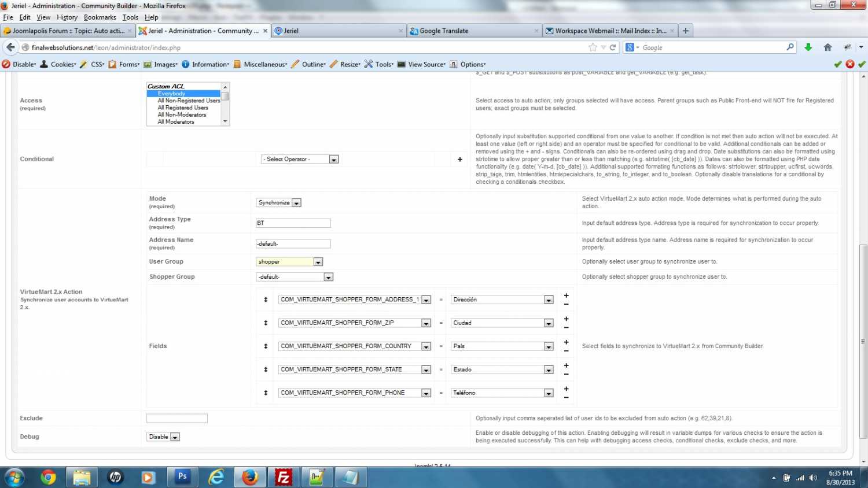Remove the SHOPPER_FORM_STATE field row
868x488 pixels.
click(567, 374)
